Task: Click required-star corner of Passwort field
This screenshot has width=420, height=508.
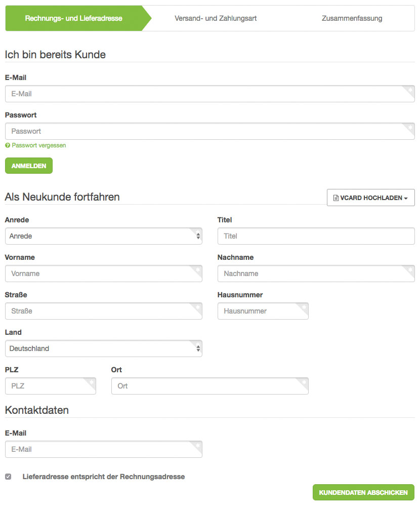Action: 410,127
